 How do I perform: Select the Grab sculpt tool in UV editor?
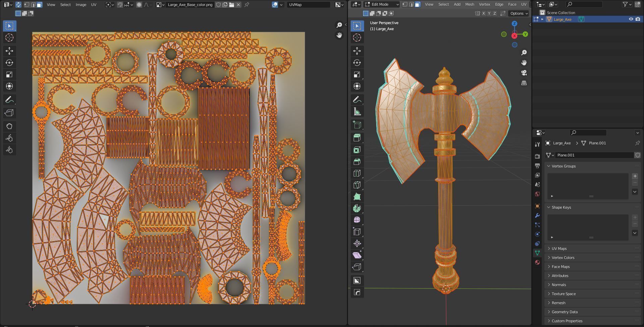9,126
